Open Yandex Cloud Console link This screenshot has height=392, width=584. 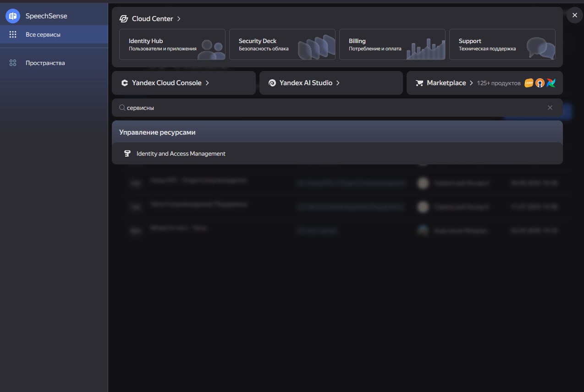click(x=184, y=83)
